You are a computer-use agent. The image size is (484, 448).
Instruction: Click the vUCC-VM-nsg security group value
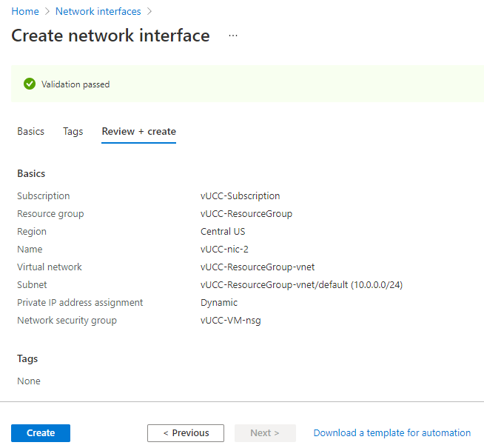(x=231, y=321)
